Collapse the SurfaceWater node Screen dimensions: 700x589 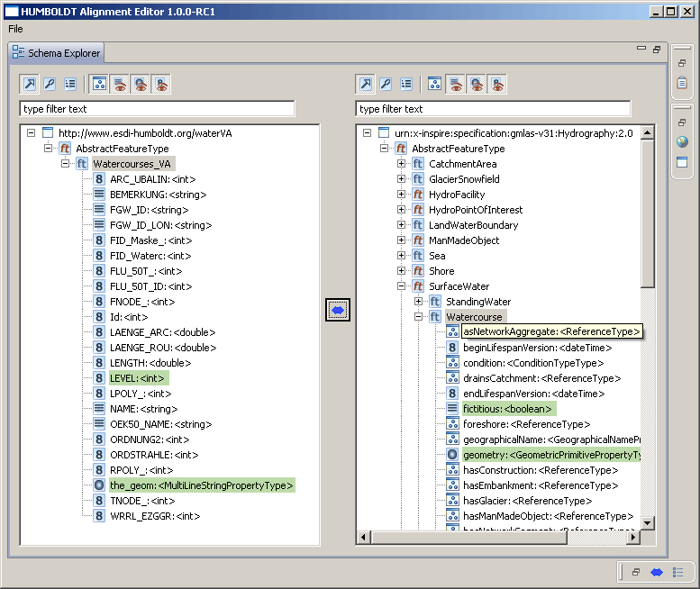(x=401, y=286)
